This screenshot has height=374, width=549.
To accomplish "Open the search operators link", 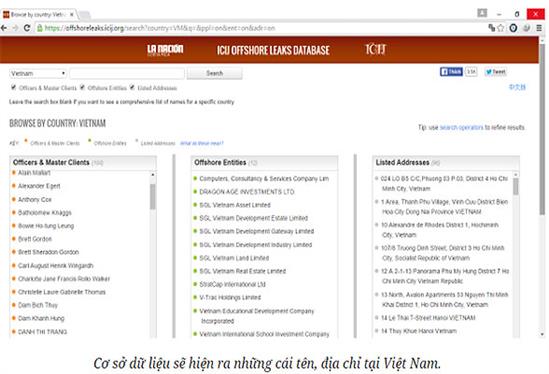I will coord(461,127).
